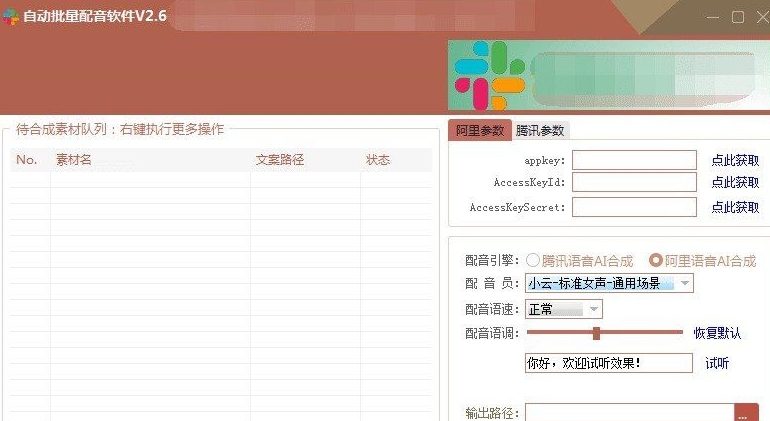Screen dimensions: 770x421
Task: Click 点此获取 link next to appkey
Action: point(735,160)
